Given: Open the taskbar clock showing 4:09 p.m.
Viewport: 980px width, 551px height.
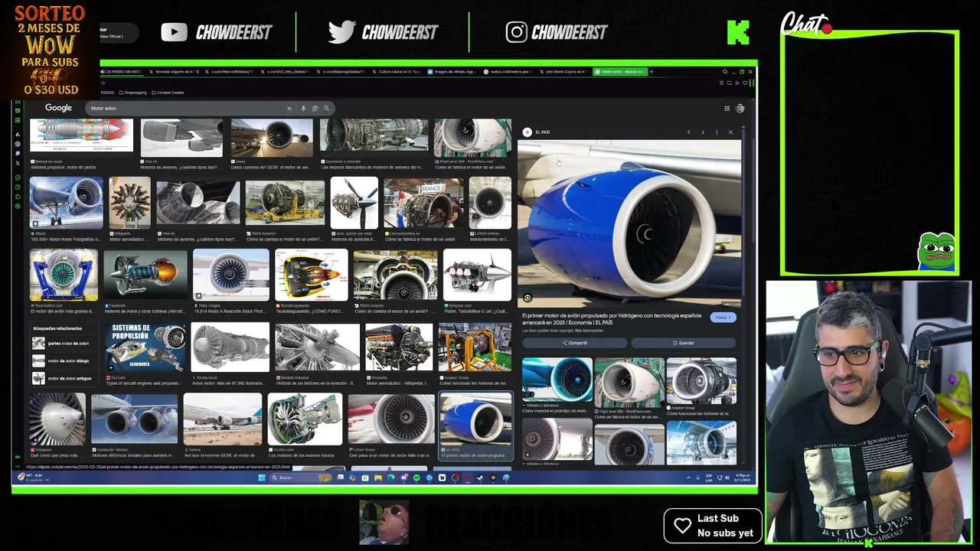Looking at the screenshot, I should [x=743, y=478].
